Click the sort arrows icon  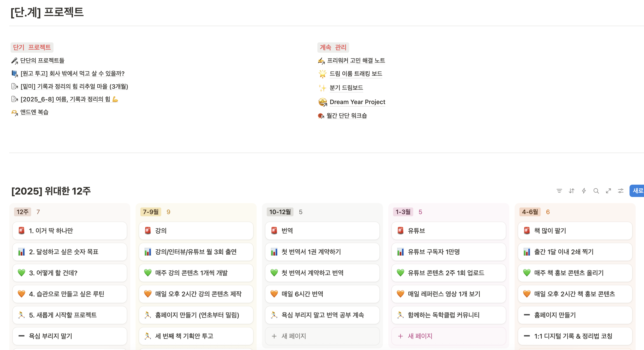(x=571, y=191)
